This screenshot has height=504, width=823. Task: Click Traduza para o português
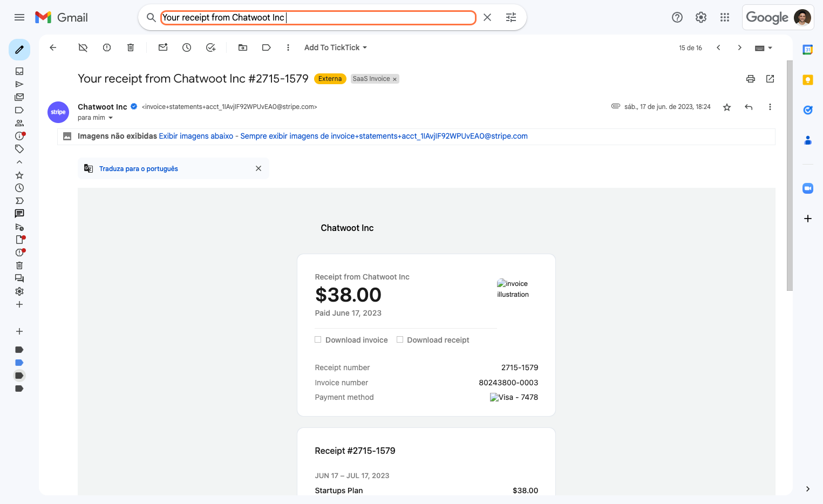click(x=139, y=169)
